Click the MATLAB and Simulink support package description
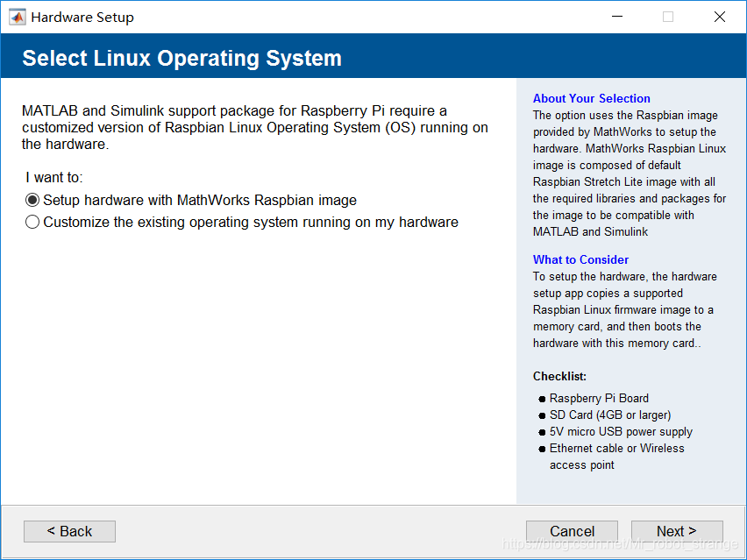 [254, 127]
